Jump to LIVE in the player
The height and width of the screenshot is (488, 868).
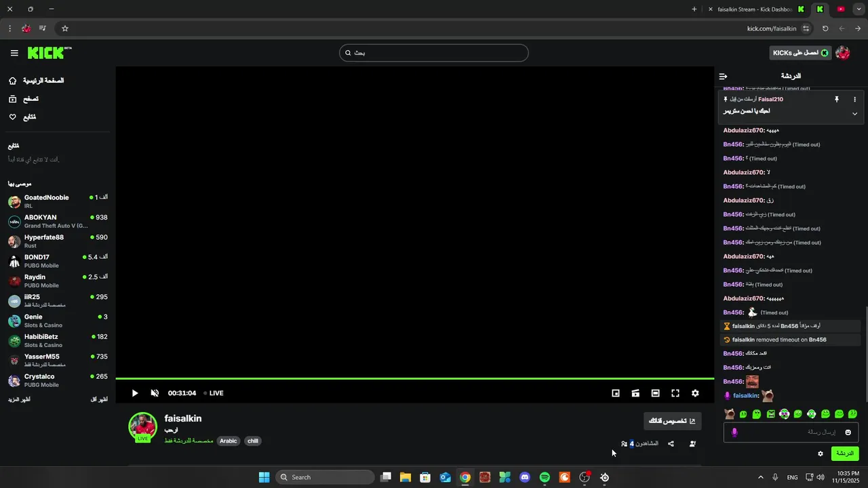point(214,393)
